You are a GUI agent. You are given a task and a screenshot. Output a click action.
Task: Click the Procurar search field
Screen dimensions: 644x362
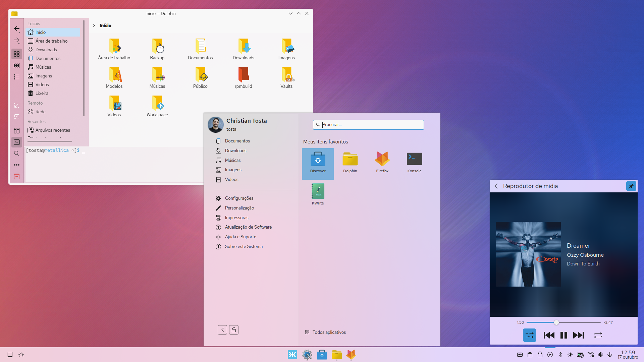[368, 124]
